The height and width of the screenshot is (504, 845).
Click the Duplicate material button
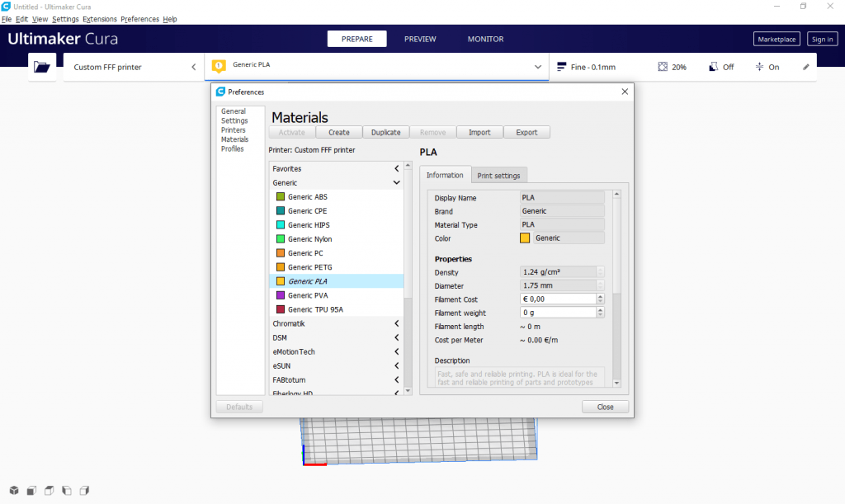point(386,133)
